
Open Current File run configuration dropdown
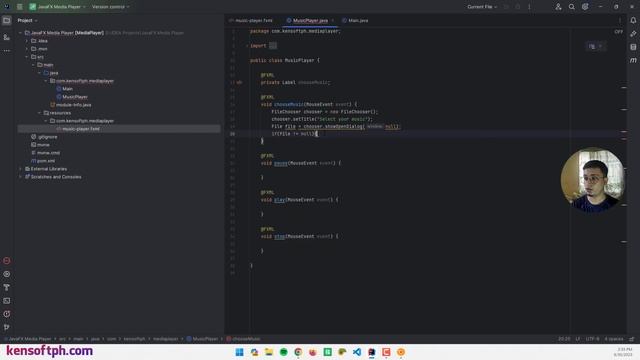(482, 7)
